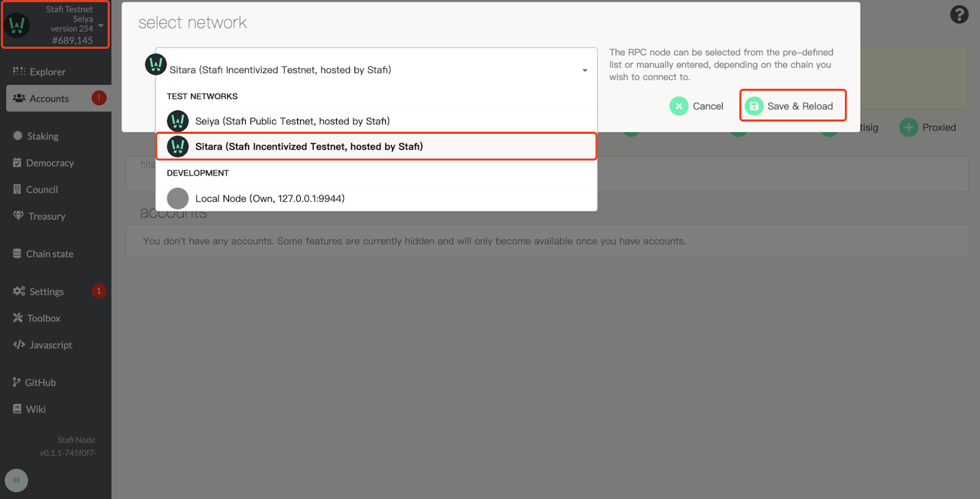Expand the chain selector arrow beside Seiya
This screenshot has height=499, width=980.
pyautogui.click(x=101, y=26)
